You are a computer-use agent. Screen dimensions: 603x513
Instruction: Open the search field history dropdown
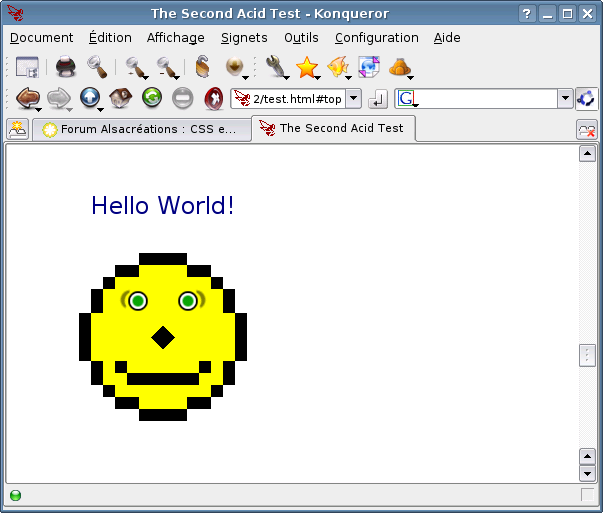pyautogui.click(x=565, y=99)
